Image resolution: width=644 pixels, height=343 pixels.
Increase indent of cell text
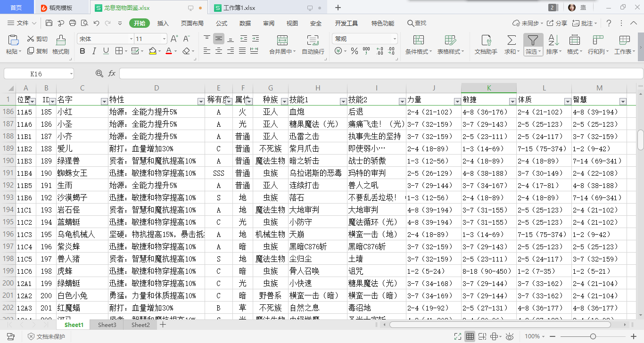coord(255,39)
